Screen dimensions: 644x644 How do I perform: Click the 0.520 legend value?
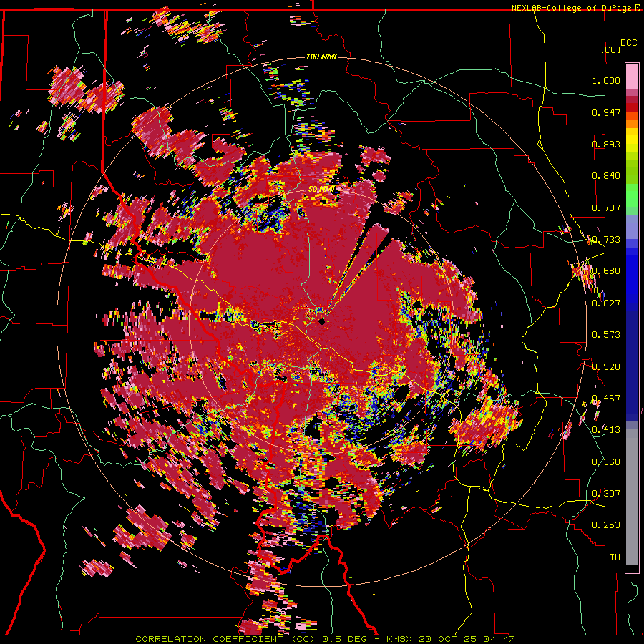tap(606, 366)
